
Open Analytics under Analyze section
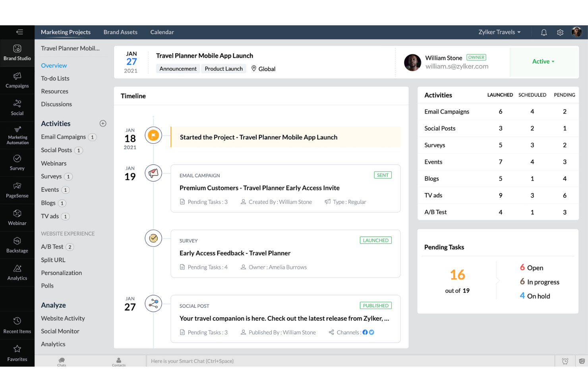(53, 344)
